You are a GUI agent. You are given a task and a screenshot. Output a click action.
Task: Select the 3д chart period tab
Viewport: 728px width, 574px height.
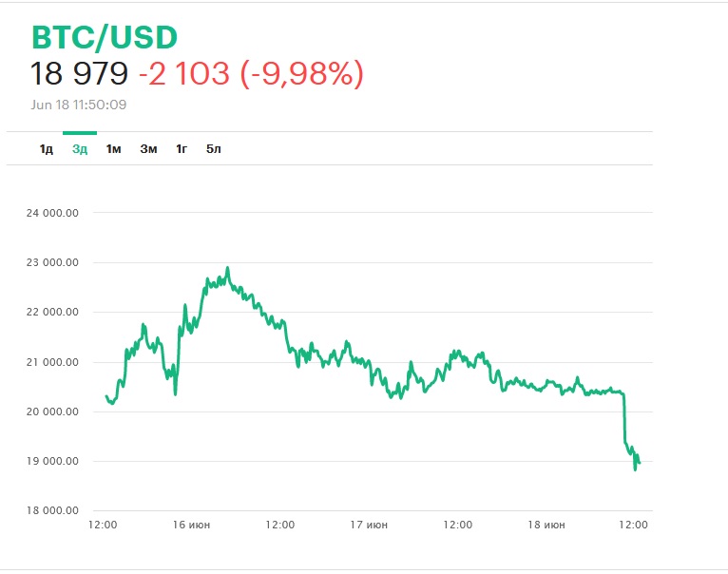point(80,149)
